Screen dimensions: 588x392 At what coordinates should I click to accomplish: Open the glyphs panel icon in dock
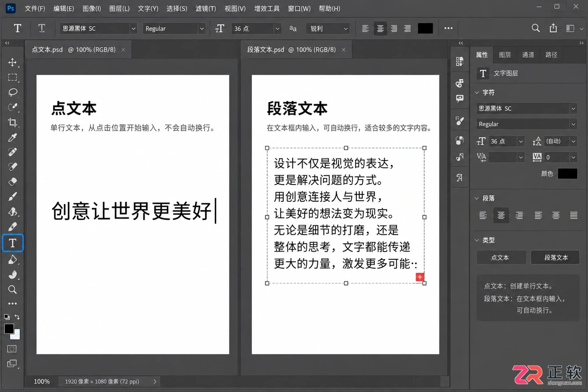[x=460, y=178]
